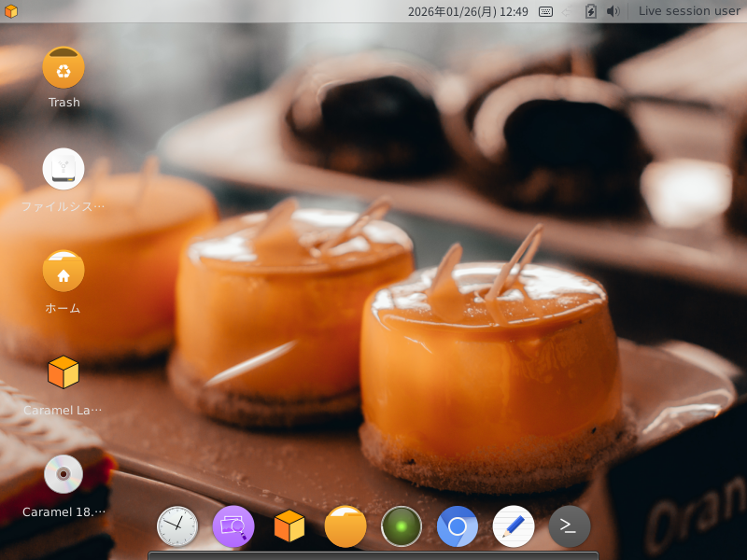747x560 pixels.
Task: Select the Caramel 18.… disc icon
Action: [63, 485]
